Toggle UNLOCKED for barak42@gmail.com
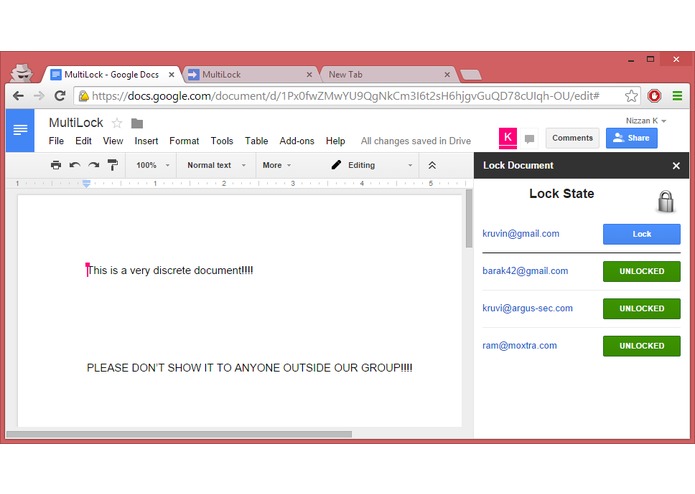This screenshot has width=695, height=494. coord(641,271)
